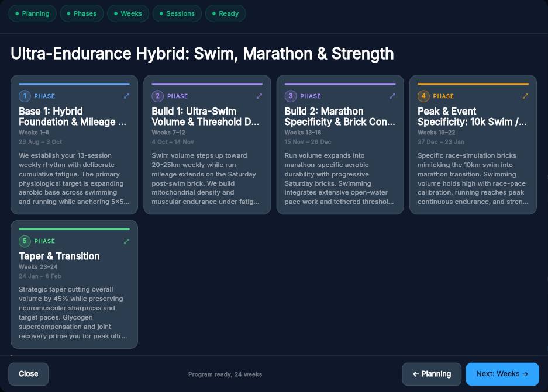Open Build 2: Marathon Specificity title
Viewport: 548px width, 392px height.
click(x=340, y=117)
